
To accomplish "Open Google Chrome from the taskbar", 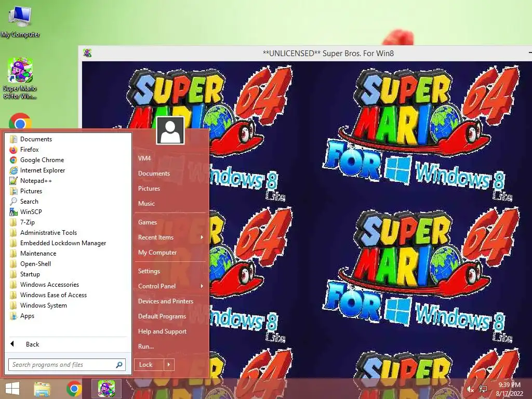I will (74, 389).
